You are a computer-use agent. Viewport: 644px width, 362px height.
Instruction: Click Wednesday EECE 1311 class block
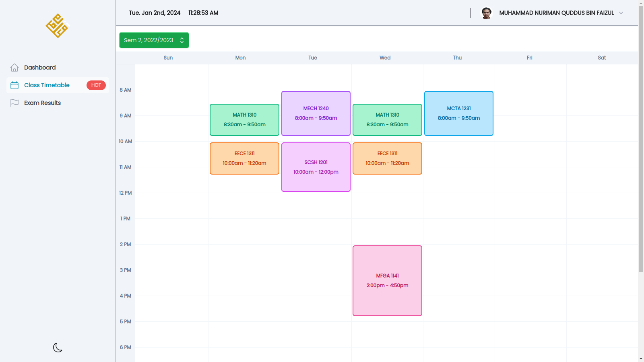click(x=387, y=158)
